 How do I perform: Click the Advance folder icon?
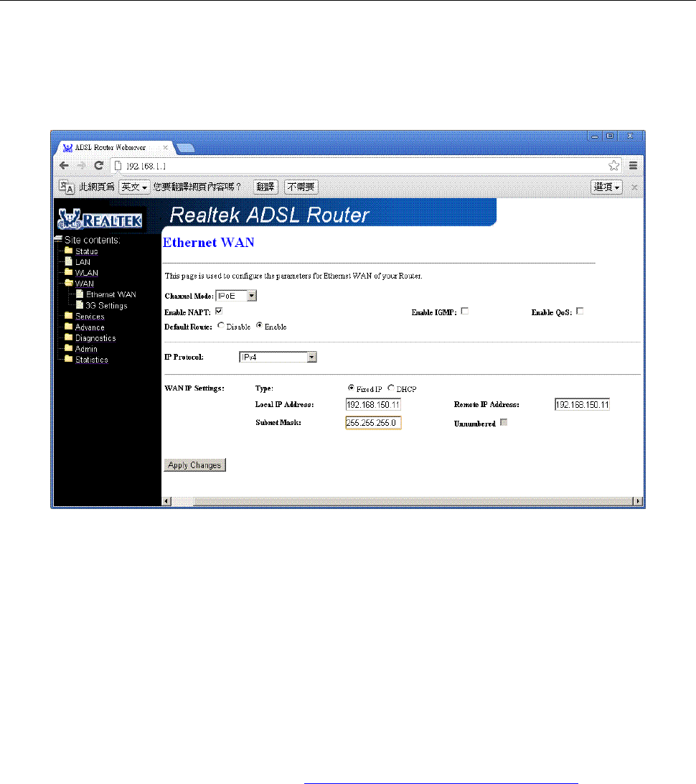[69, 327]
